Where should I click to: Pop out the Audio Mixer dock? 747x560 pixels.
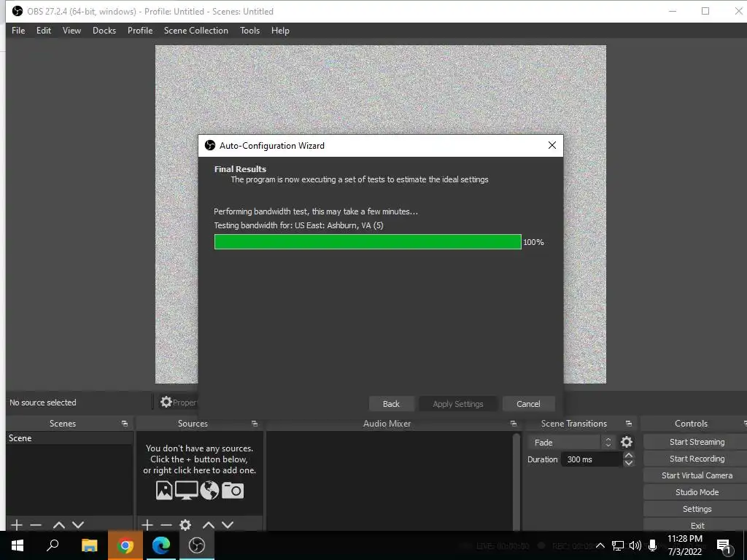tap(513, 424)
